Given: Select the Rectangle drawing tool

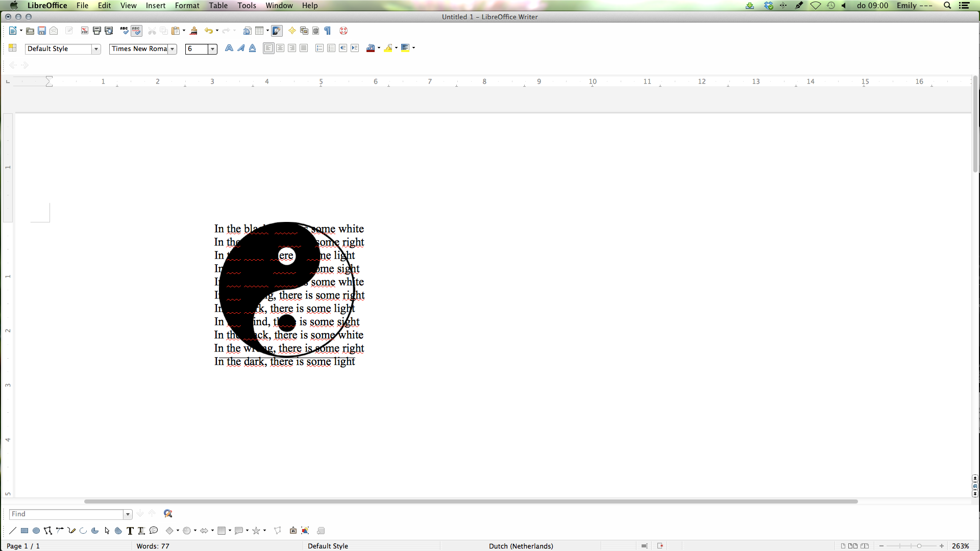Looking at the screenshot, I should 24,531.
